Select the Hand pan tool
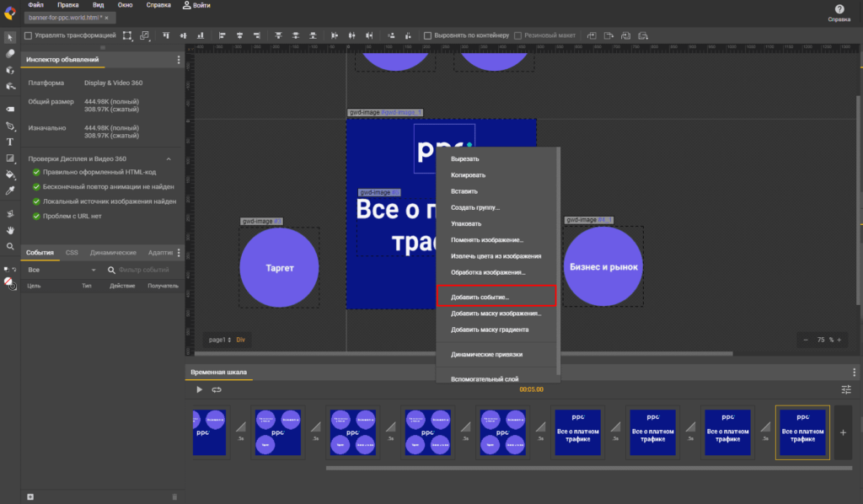This screenshot has height=504, width=863. point(10,229)
